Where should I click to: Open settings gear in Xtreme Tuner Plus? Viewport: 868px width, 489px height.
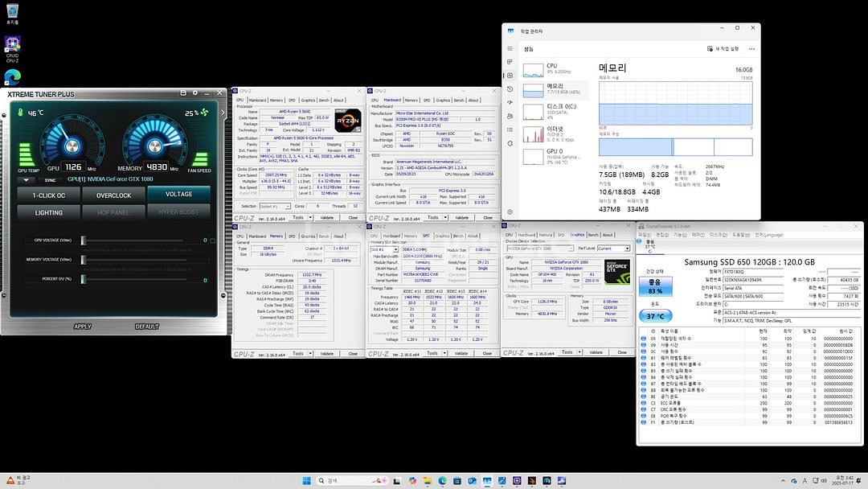coord(194,93)
